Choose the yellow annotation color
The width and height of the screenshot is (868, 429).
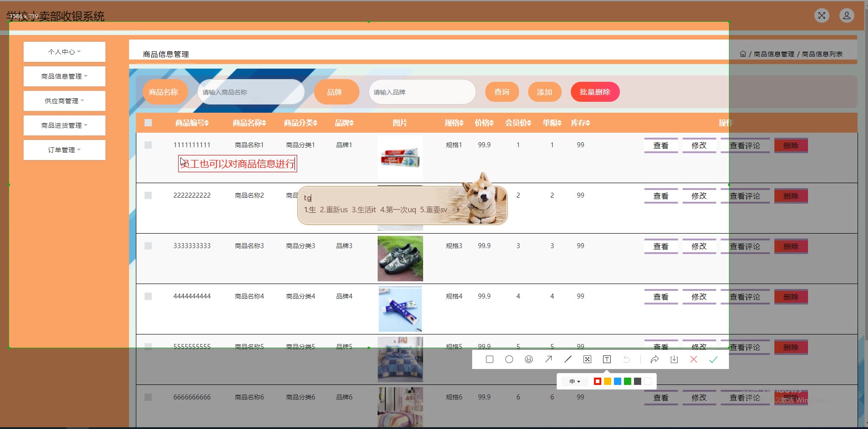pos(608,381)
